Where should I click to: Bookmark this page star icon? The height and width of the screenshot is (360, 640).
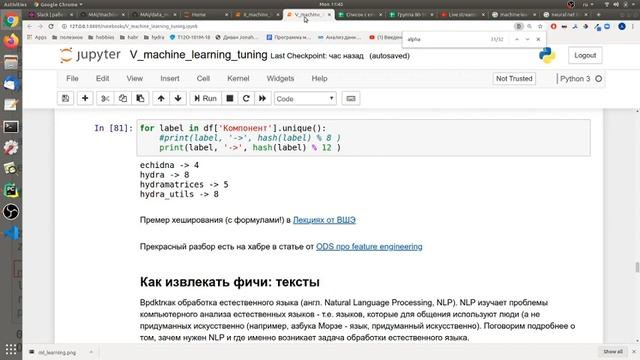tap(540, 26)
